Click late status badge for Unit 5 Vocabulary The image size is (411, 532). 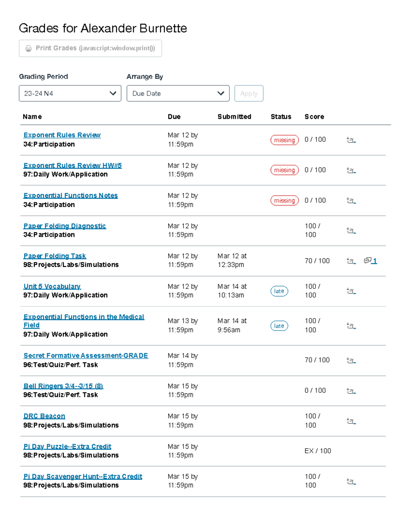279,291
